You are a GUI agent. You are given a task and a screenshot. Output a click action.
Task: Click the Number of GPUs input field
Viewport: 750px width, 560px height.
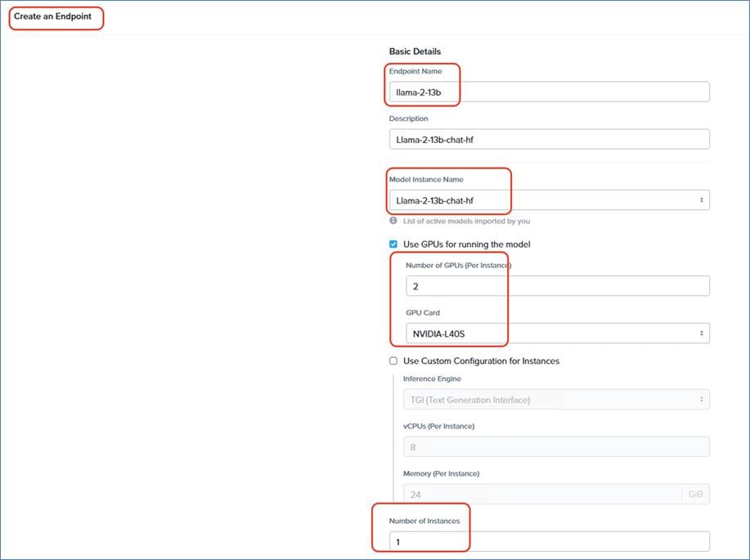tap(557, 285)
